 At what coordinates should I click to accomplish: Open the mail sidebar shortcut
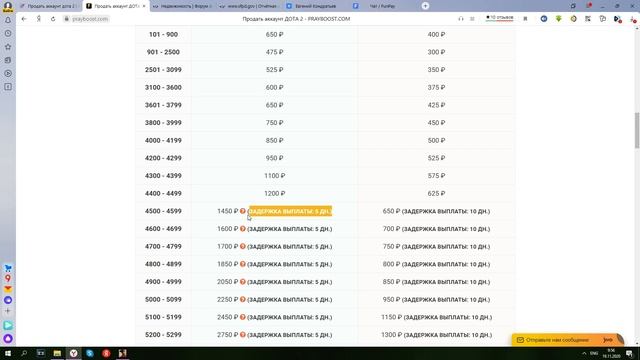[8, 289]
